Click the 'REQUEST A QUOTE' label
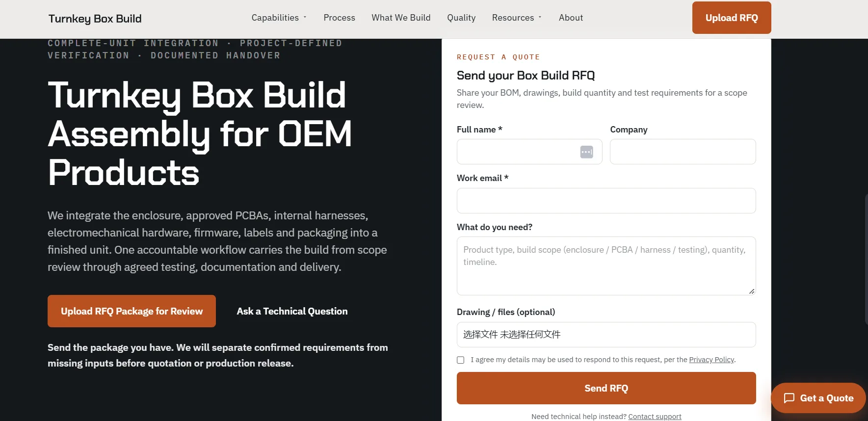868x421 pixels. pos(498,57)
